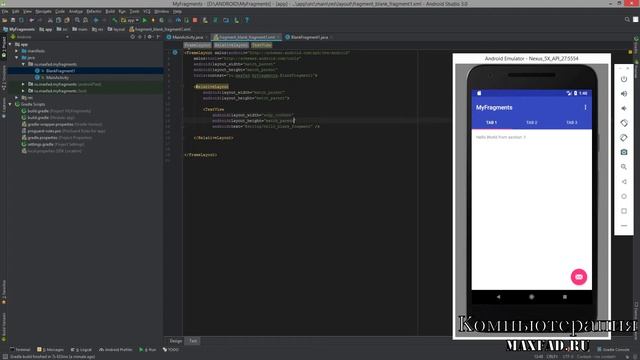640x360 pixels.
Task: Expand the res folder node
Action: click(17, 98)
